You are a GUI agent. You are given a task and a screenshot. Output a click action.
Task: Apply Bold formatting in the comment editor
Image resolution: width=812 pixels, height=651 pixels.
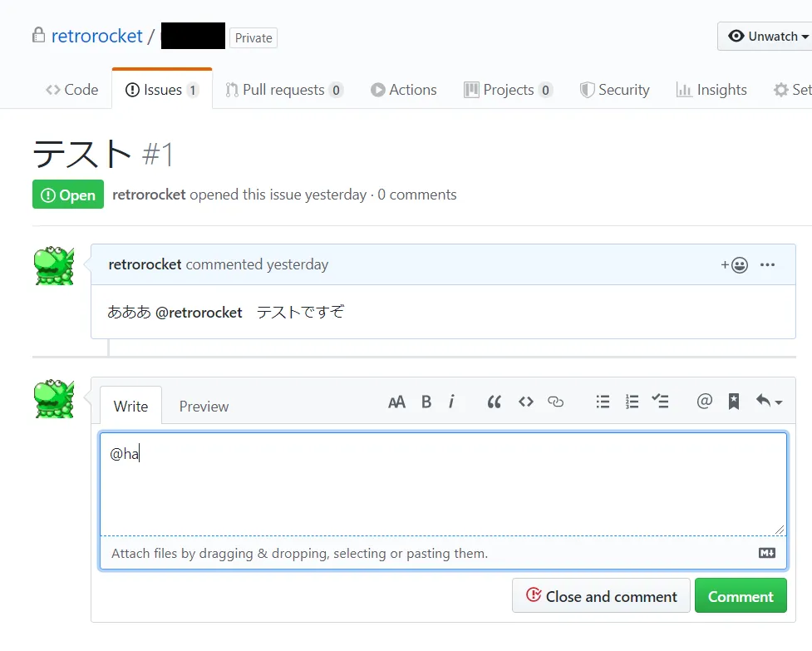tap(426, 402)
